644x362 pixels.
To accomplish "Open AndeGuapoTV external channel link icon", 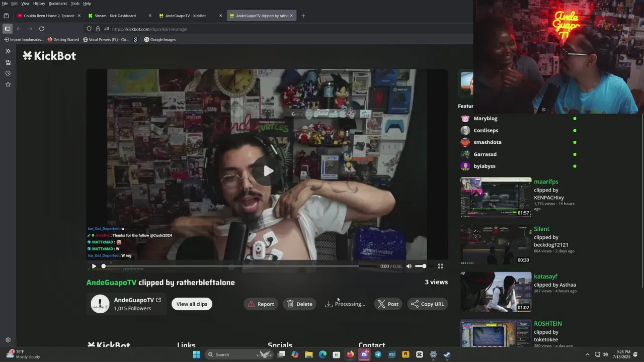I will (x=158, y=300).
